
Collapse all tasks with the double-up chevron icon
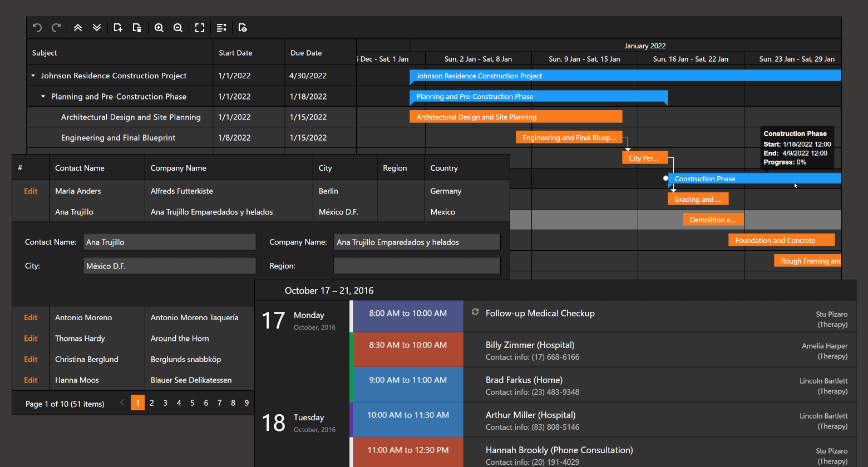(x=78, y=28)
